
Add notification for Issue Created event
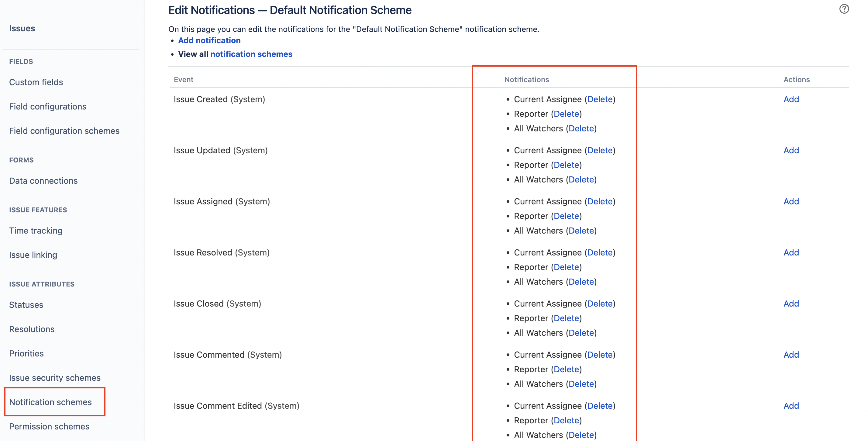[x=791, y=99]
